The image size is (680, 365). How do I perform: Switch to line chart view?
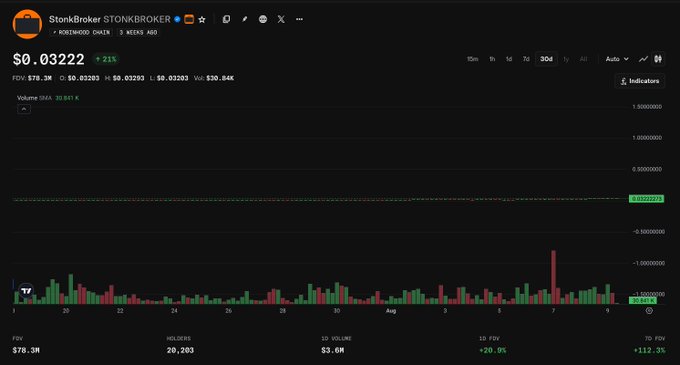point(643,59)
